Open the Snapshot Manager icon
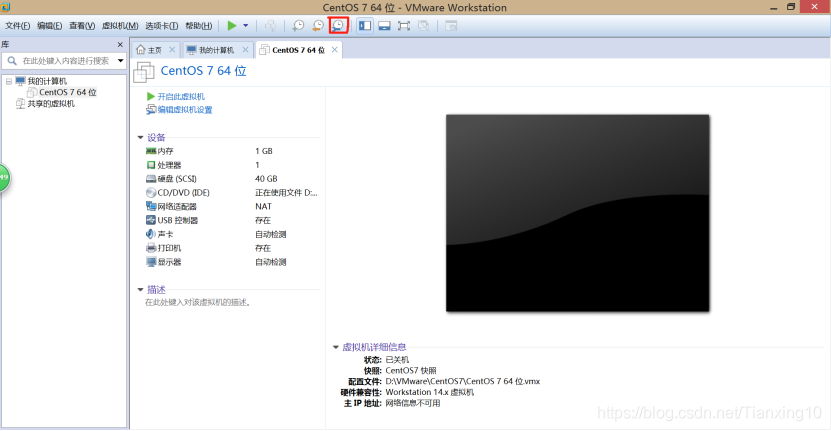The height and width of the screenshot is (431, 831). pos(338,25)
